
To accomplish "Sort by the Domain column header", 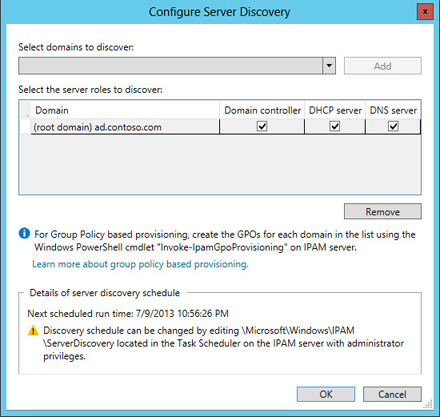I will (125, 110).
